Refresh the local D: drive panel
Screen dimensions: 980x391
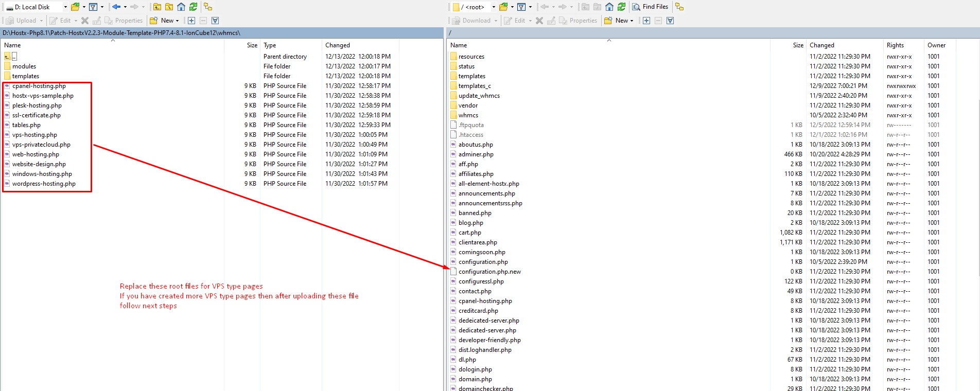click(193, 7)
